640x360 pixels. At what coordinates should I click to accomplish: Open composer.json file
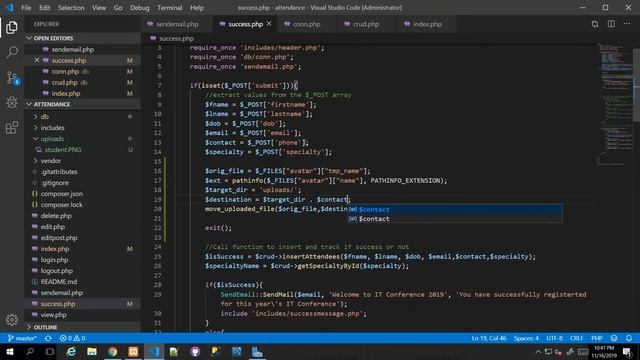[62, 193]
